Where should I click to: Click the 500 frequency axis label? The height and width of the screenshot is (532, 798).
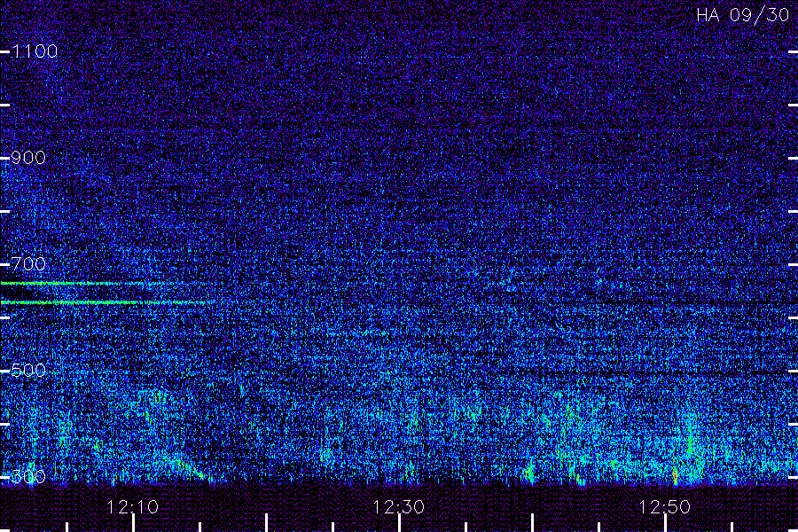tap(28, 370)
